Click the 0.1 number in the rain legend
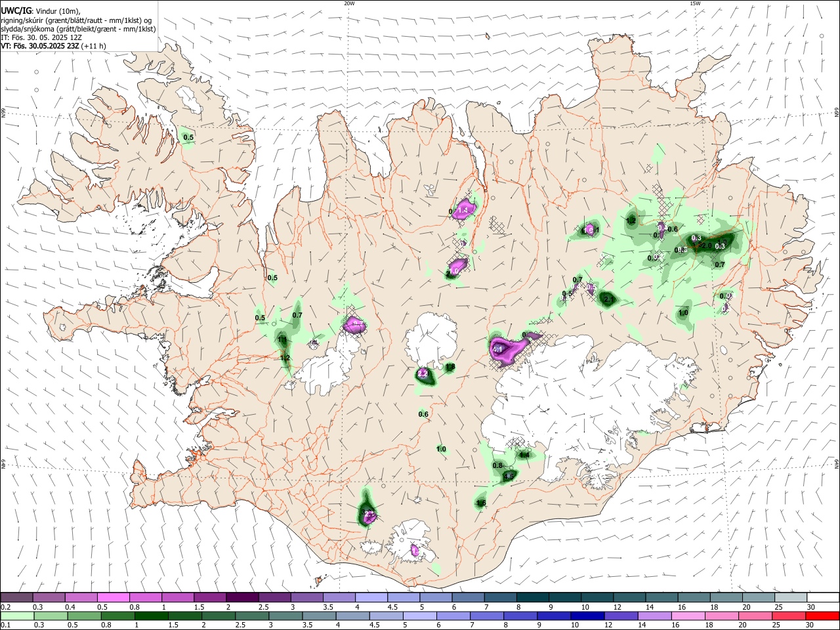This screenshot has width=840, height=630. (5, 625)
